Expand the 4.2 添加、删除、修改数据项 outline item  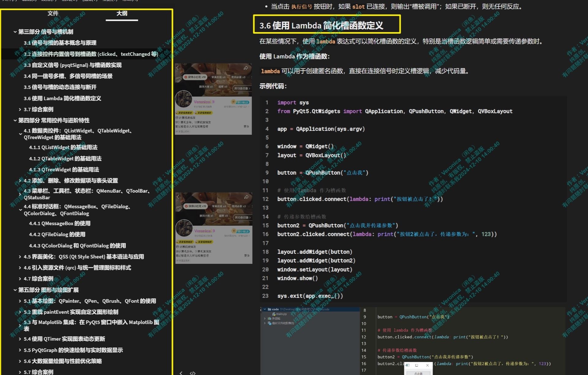click(x=20, y=180)
